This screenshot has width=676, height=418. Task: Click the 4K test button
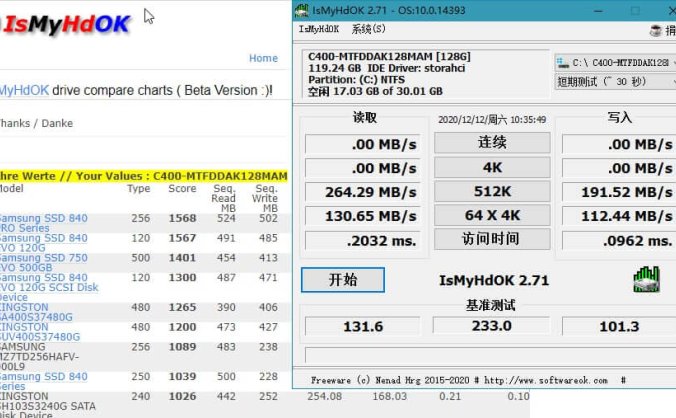coord(492,167)
